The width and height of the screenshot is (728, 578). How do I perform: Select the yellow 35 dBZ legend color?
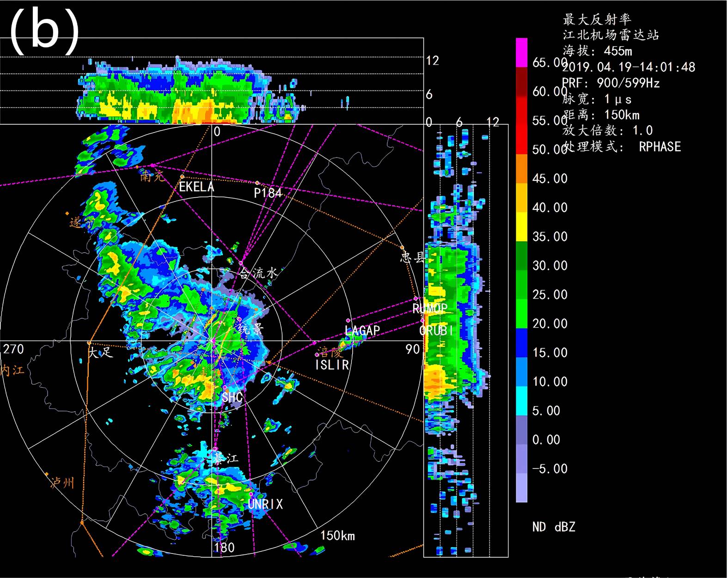pos(521,226)
